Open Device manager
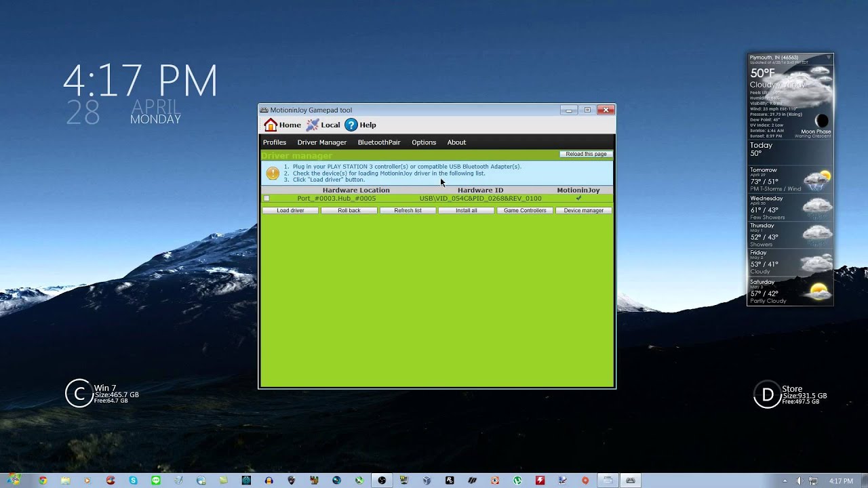Viewport: 868px width, 488px height. tap(584, 211)
